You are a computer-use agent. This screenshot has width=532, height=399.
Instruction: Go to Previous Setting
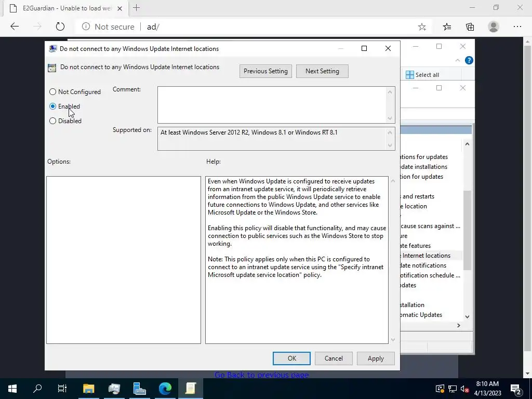pyautogui.click(x=265, y=71)
